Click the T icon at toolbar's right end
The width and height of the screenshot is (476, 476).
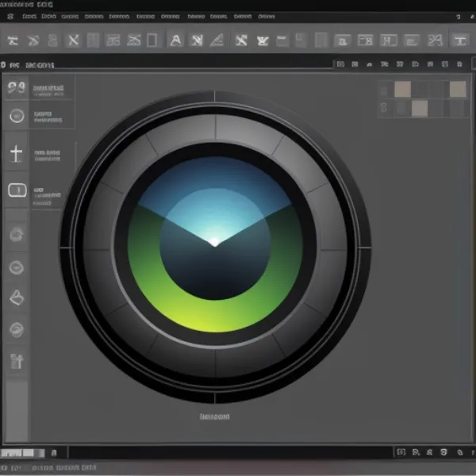tap(460, 40)
